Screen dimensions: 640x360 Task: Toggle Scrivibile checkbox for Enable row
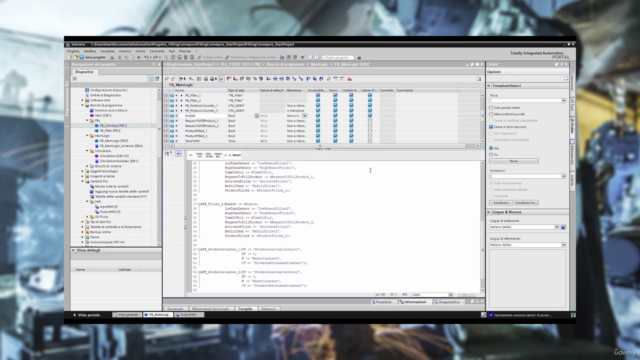click(x=335, y=116)
